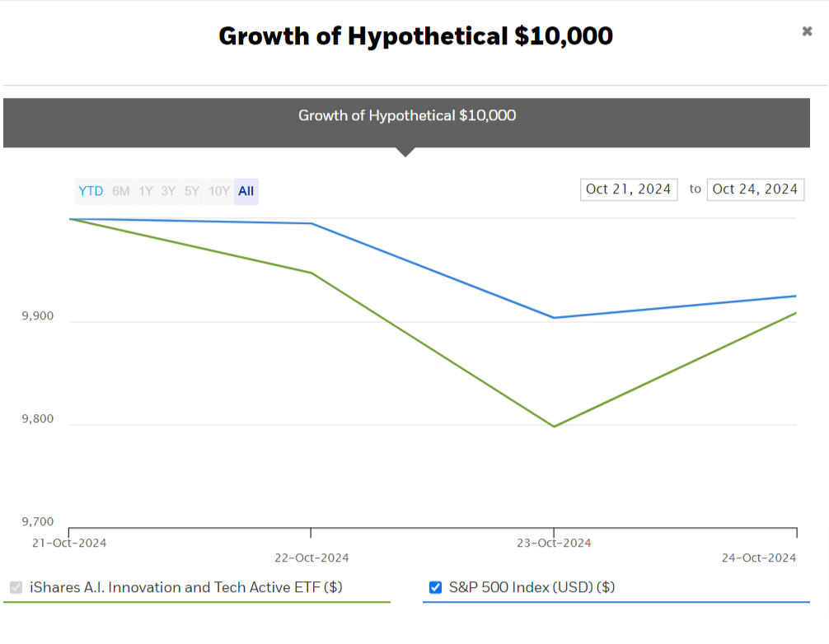Select the 6M time range
This screenshot has width=829, height=644.
click(x=120, y=191)
